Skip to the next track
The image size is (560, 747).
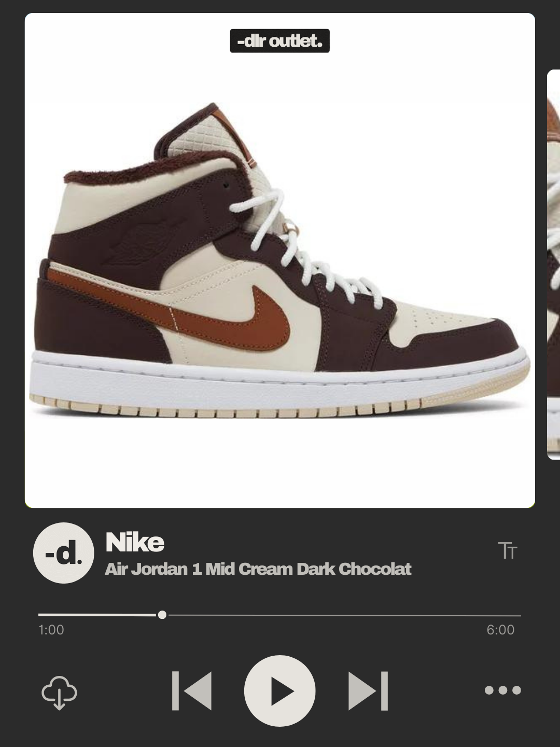pos(368,691)
